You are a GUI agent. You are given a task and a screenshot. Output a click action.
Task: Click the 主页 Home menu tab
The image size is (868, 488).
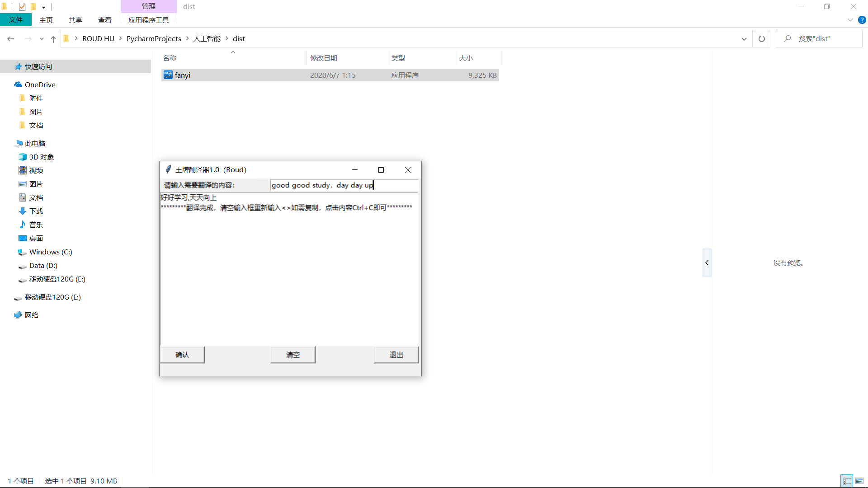pyautogui.click(x=46, y=20)
